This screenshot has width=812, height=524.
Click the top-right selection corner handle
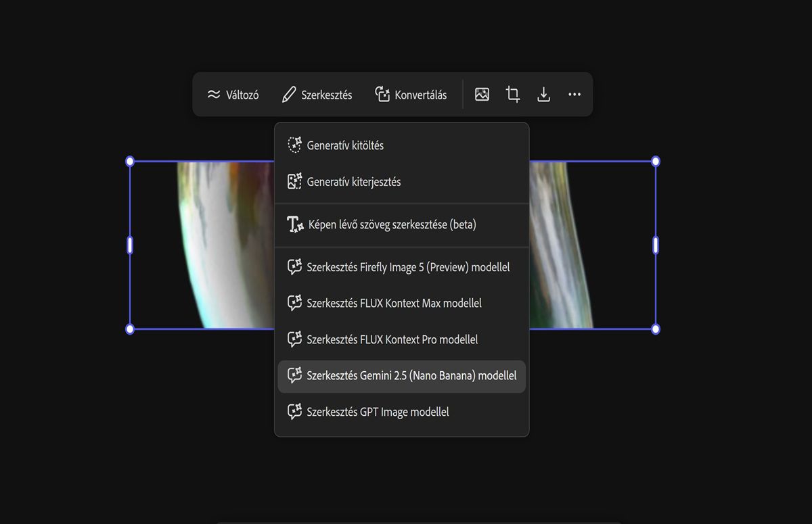click(x=655, y=162)
